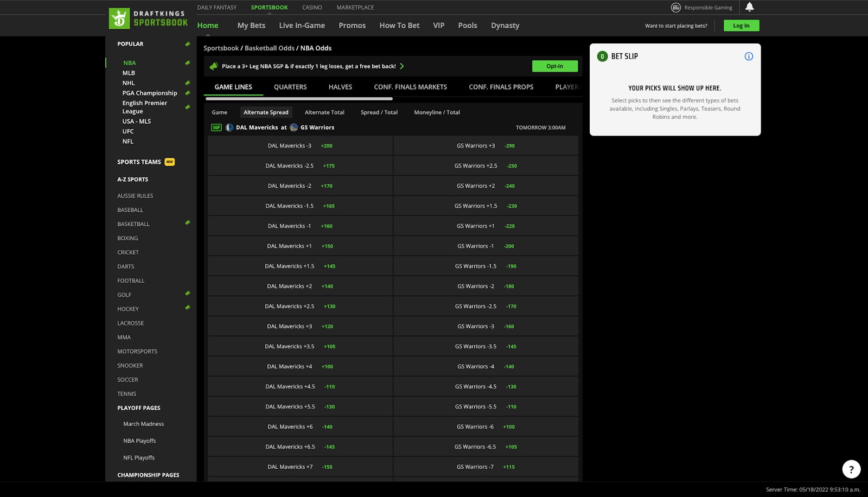This screenshot has width=868, height=497.
Task: Click the pin icon beside Golf
Action: [188, 294]
